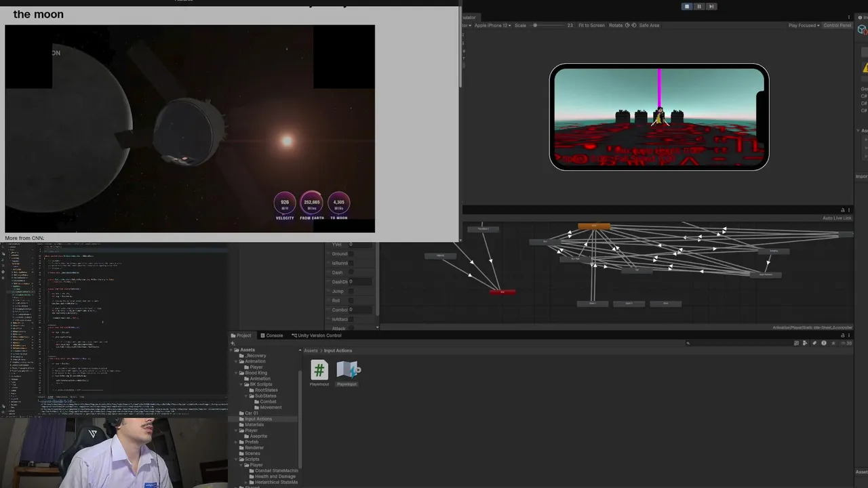Open the Simulator Control Panel
868x488 pixels.
(x=837, y=25)
